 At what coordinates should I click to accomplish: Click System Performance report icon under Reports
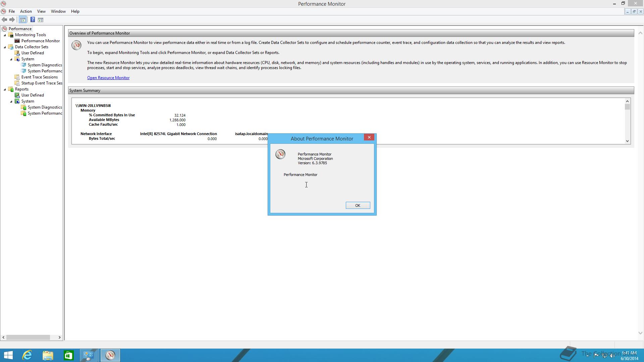coord(23,113)
